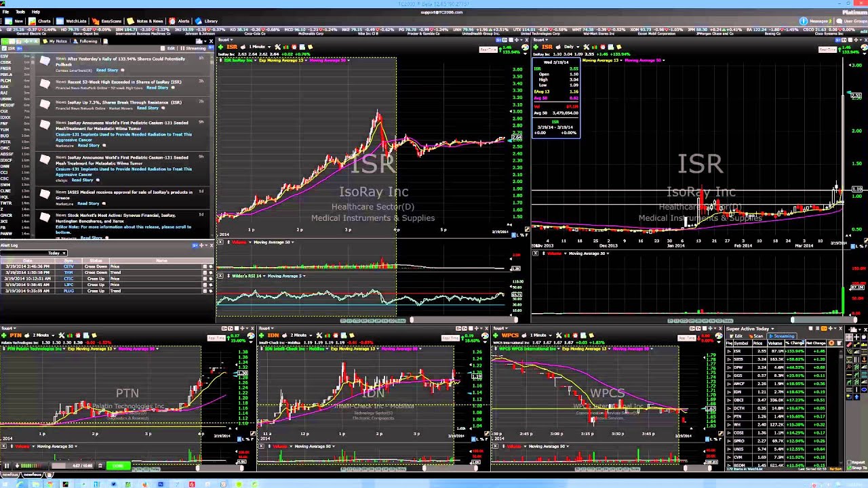Click the sticky note icon on WPCS chart
868x488 pixels.
pyautogui.click(x=591, y=335)
